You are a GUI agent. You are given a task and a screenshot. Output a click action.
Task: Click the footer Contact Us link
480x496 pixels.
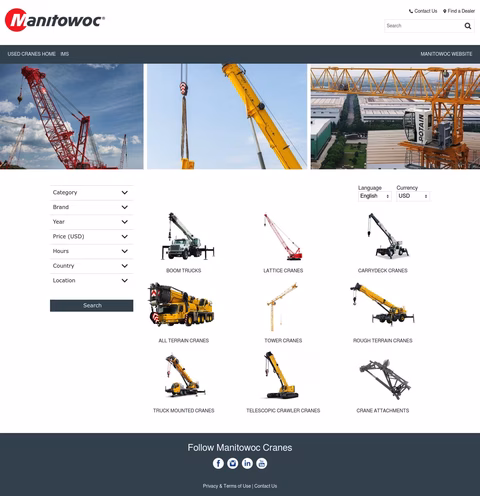coord(265,486)
